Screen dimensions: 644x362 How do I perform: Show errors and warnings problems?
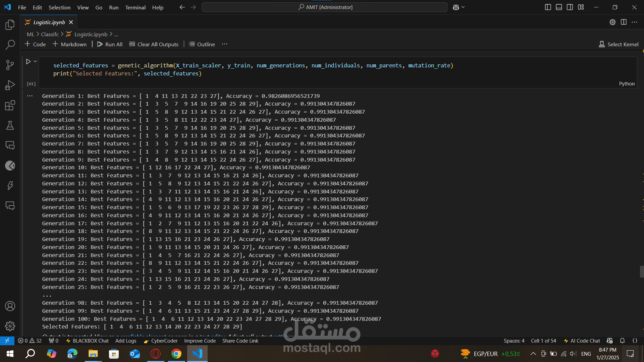(x=30, y=341)
